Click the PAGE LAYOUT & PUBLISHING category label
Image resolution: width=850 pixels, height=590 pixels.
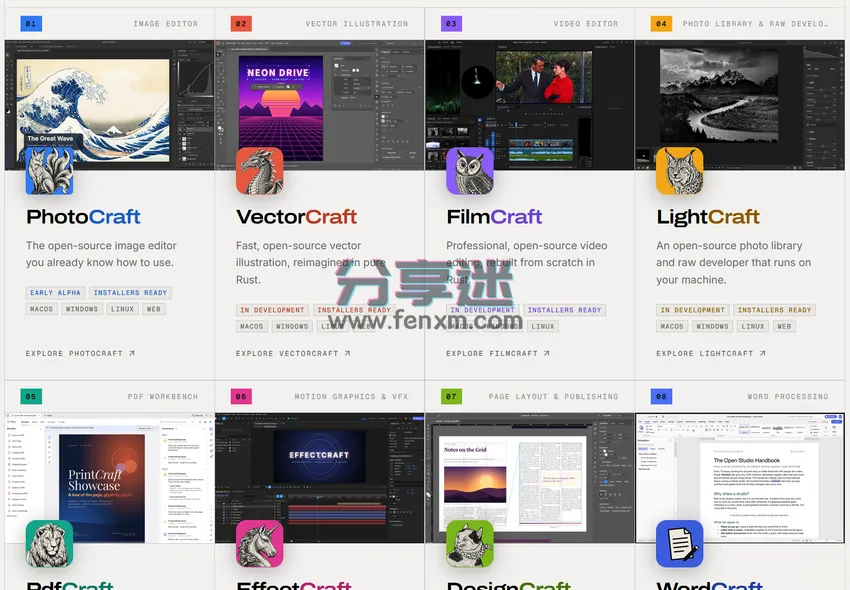(553, 396)
